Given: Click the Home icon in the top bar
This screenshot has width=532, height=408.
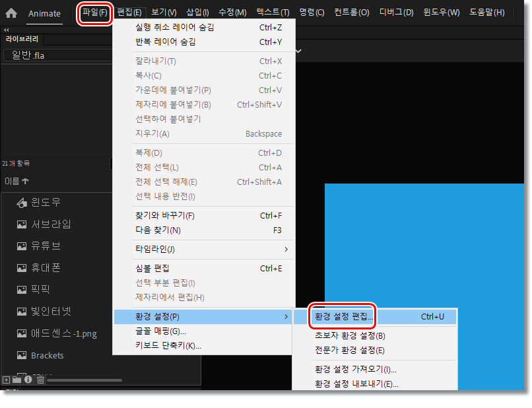Looking at the screenshot, I should coord(11,13).
